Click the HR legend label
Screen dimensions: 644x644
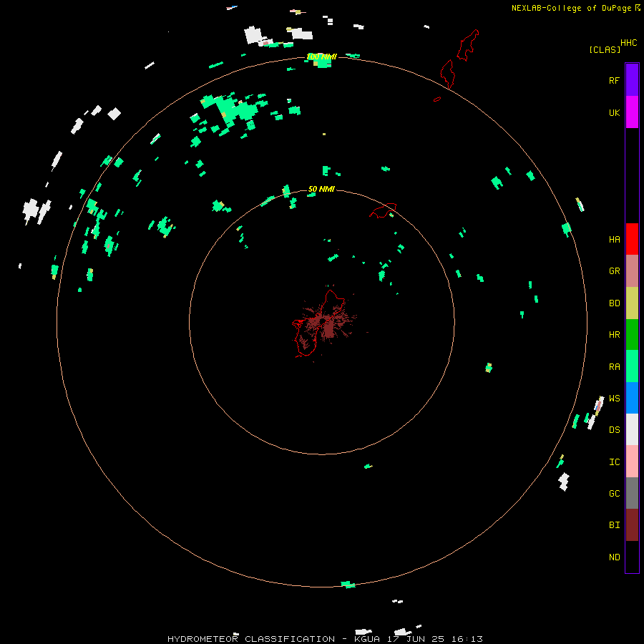click(614, 335)
